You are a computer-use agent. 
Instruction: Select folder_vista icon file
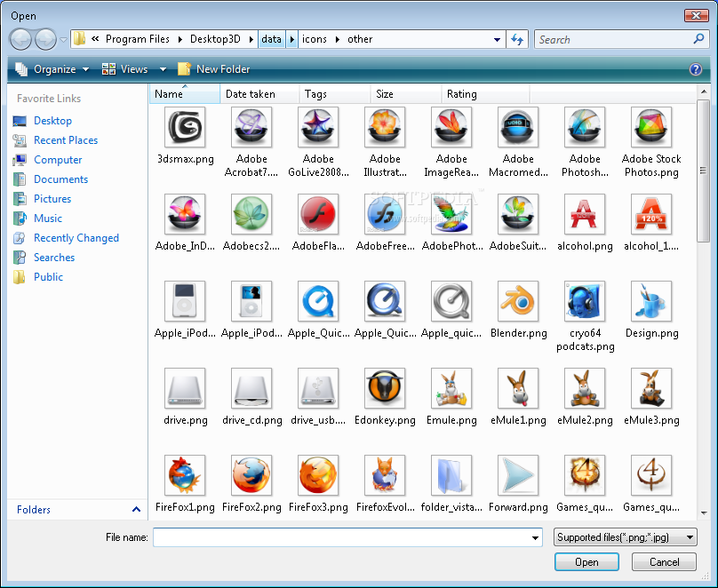[x=451, y=475]
